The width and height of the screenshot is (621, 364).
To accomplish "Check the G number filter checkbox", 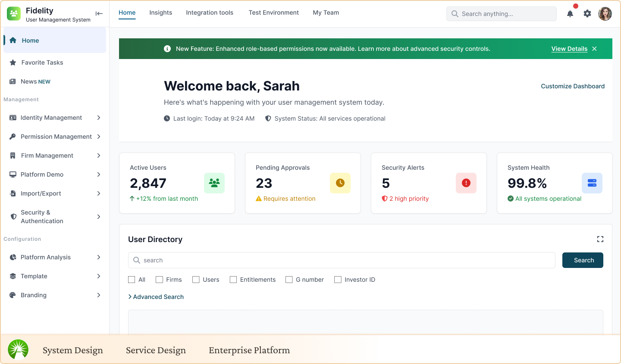I will [x=289, y=280].
